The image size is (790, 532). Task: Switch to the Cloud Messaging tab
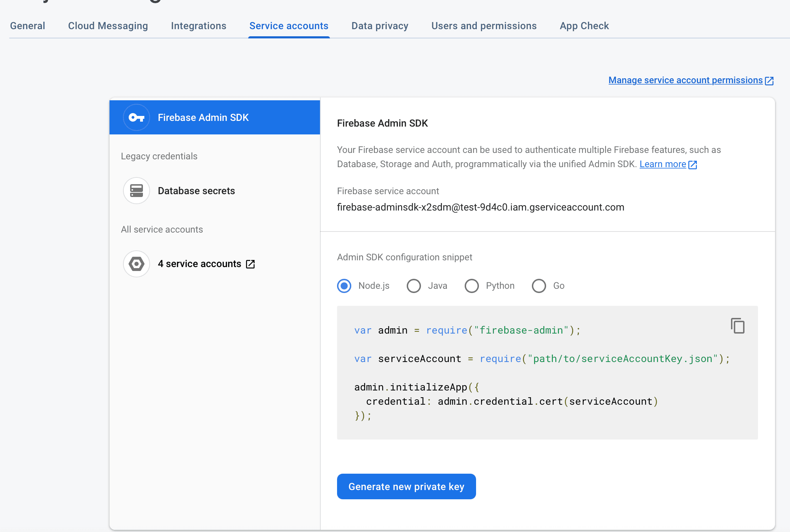point(108,26)
